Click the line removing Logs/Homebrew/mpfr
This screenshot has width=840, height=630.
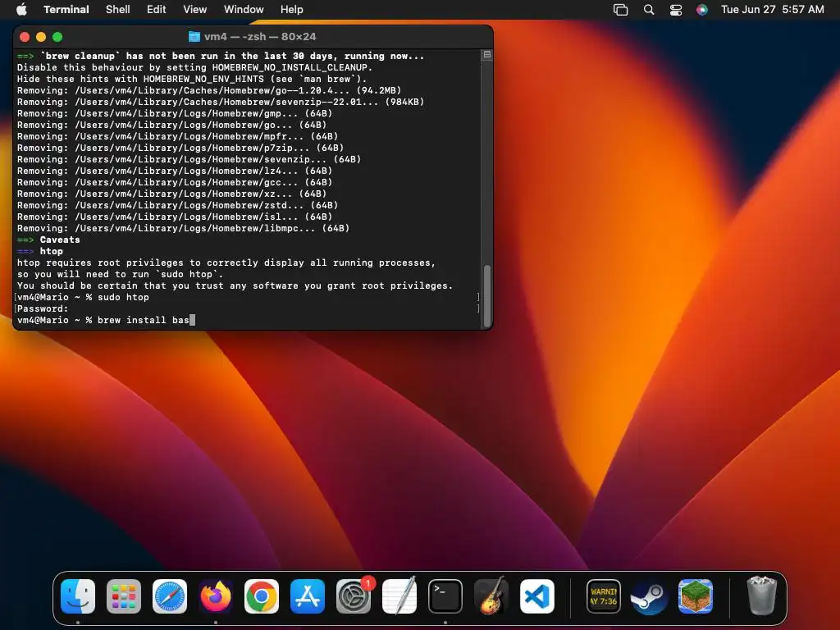coord(177,136)
